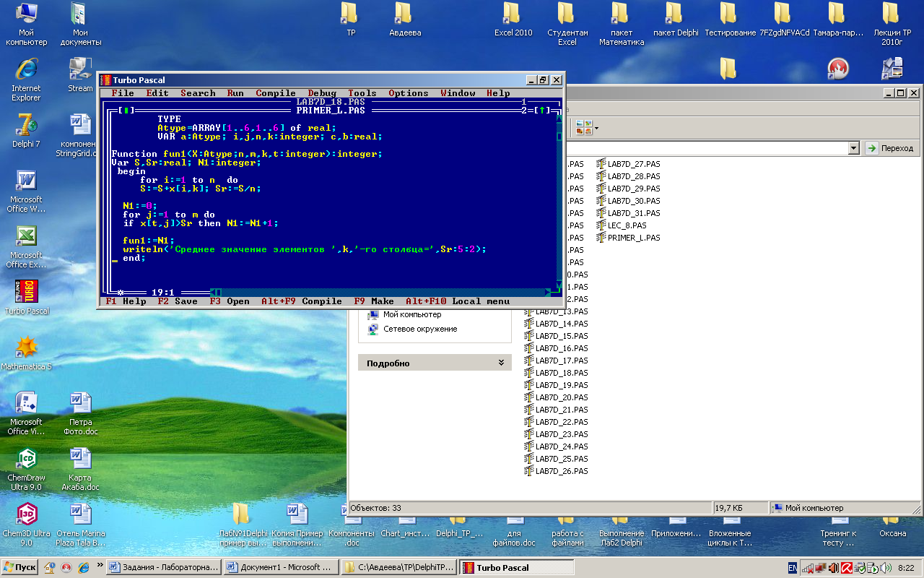Viewport: 924px width, 578px height.
Task: Select the пакет Delphi folder
Action: pyautogui.click(x=675, y=20)
